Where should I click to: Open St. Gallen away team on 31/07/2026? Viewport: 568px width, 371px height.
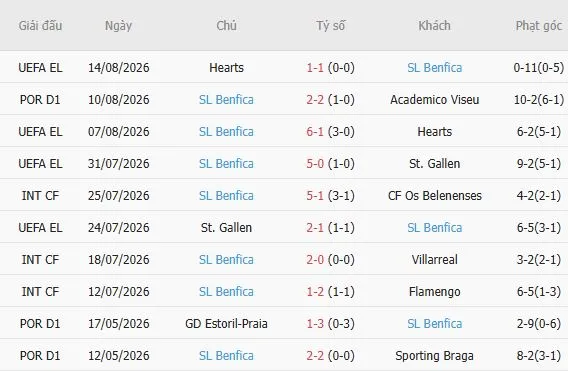pyautogui.click(x=434, y=163)
